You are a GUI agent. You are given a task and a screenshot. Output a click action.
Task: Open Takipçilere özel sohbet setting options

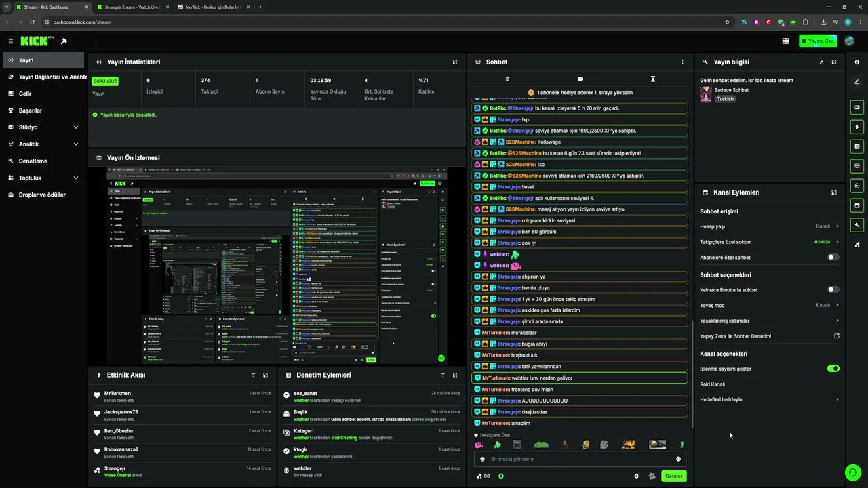tap(770, 242)
